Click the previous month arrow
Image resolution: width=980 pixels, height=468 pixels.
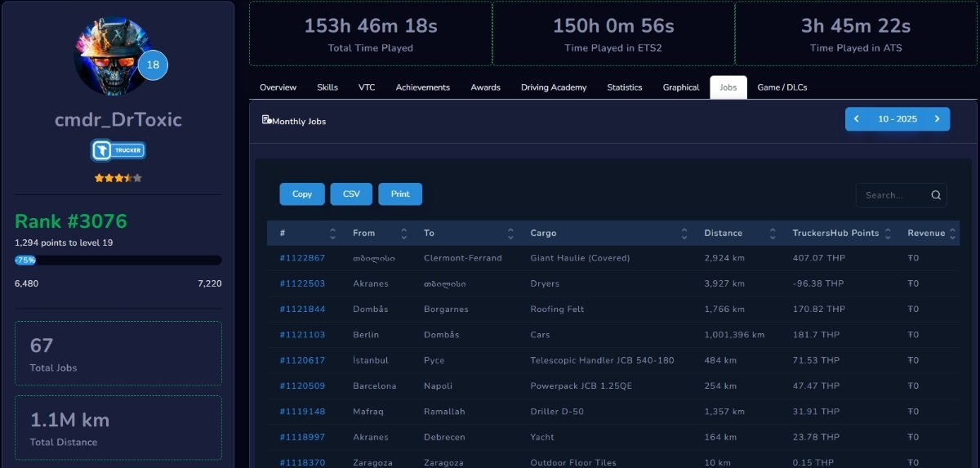tap(857, 119)
